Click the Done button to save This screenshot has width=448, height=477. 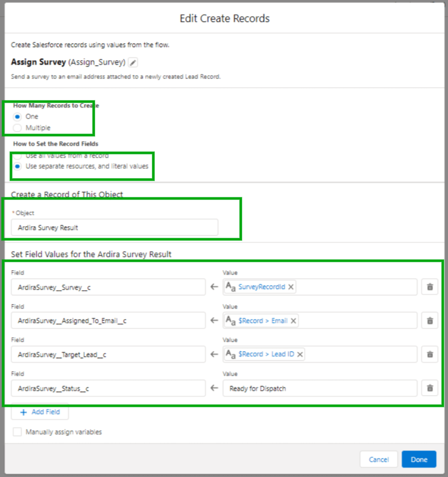pyautogui.click(x=419, y=459)
